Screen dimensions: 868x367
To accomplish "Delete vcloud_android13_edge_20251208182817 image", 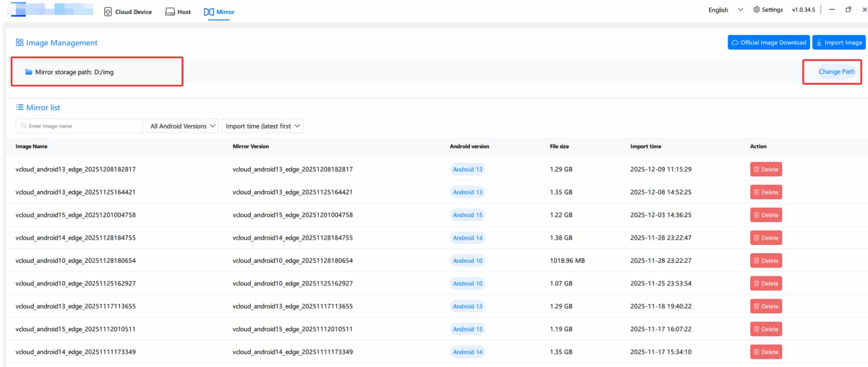I will pos(766,169).
